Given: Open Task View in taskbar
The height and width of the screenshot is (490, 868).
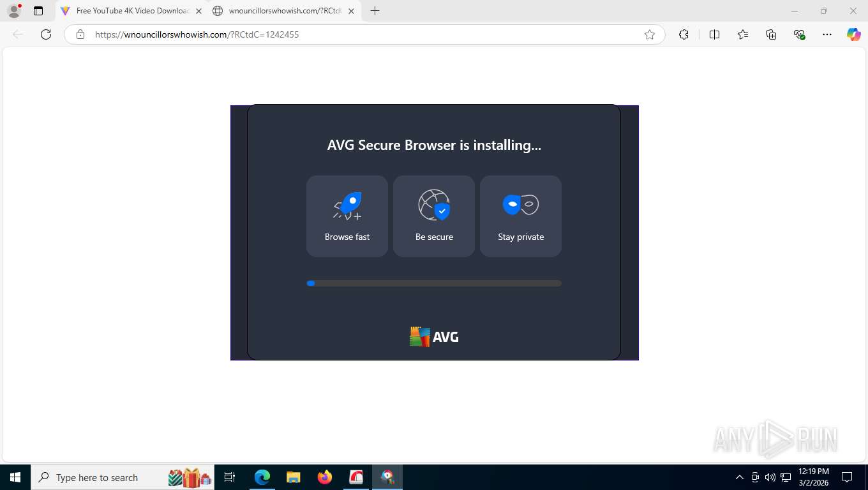Looking at the screenshot, I should point(230,477).
